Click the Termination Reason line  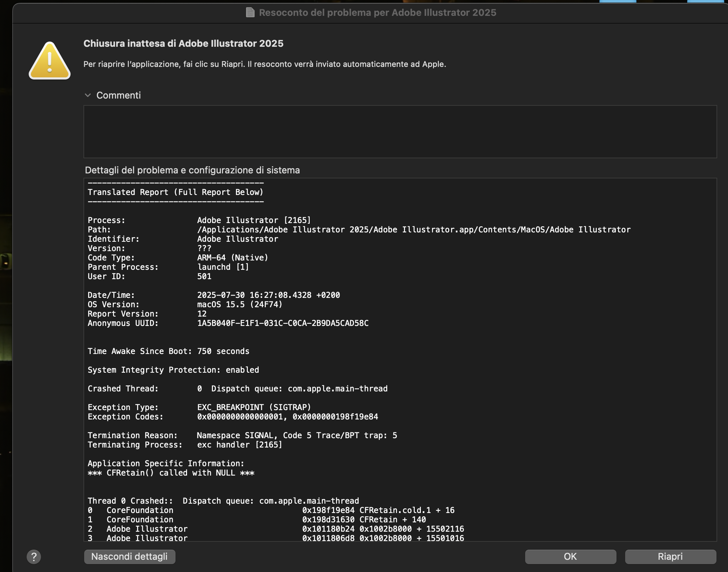tap(242, 435)
